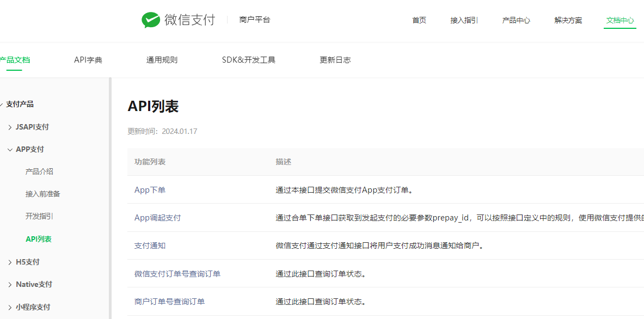Viewport: 644px width, 319px height.
Task: Click the 功能列表 column header
Action: 150,162
